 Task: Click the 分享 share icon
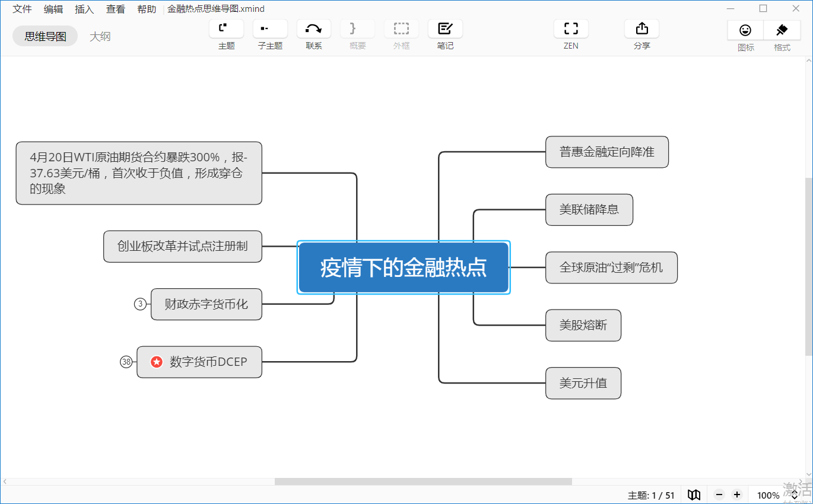[641, 28]
